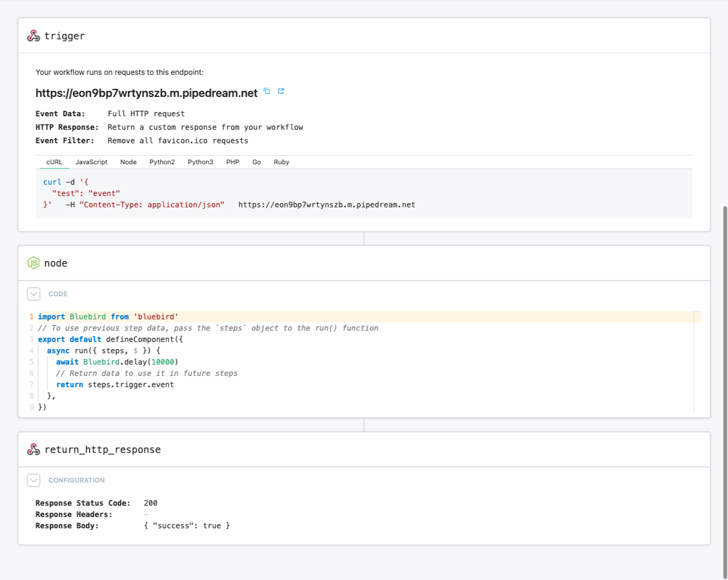Click the "To use previous step data" comment
The height and width of the screenshot is (580, 728).
208,328
